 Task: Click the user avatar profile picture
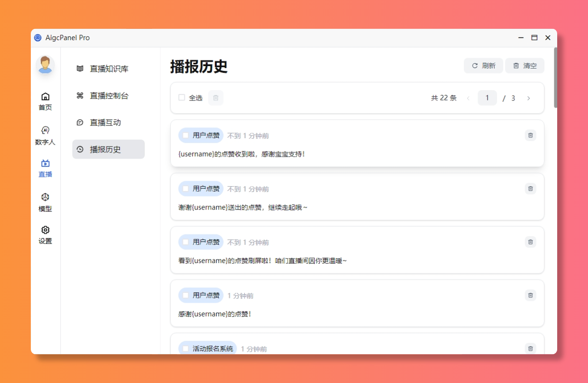45,65
